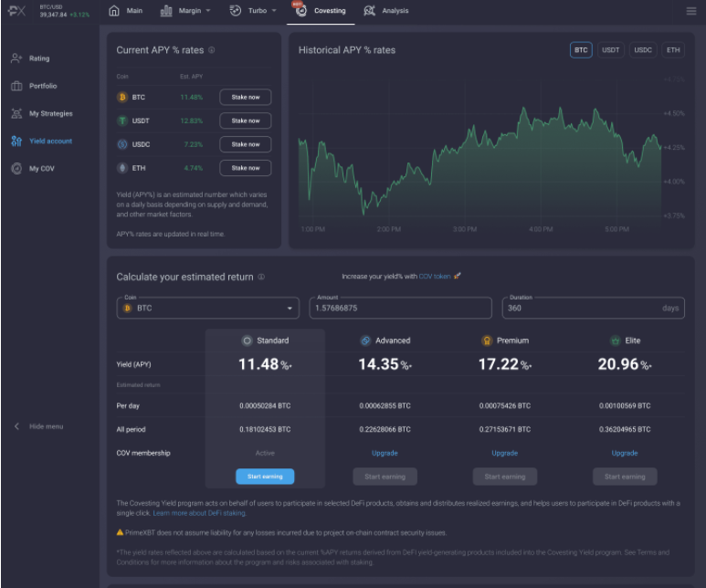Image resolution: width=706 pixels, height=588 pixels.
Task: Click the Active membership status text
Action: tap(265, 453)
